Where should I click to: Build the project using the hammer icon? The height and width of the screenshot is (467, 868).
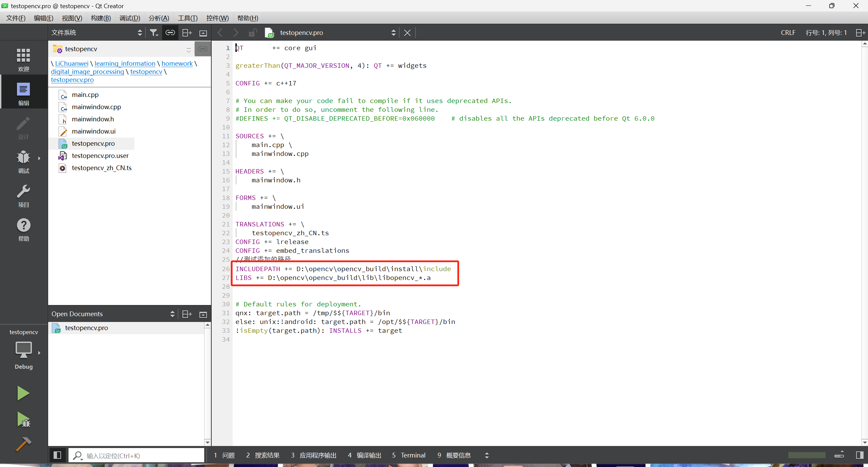click(23, 443)
